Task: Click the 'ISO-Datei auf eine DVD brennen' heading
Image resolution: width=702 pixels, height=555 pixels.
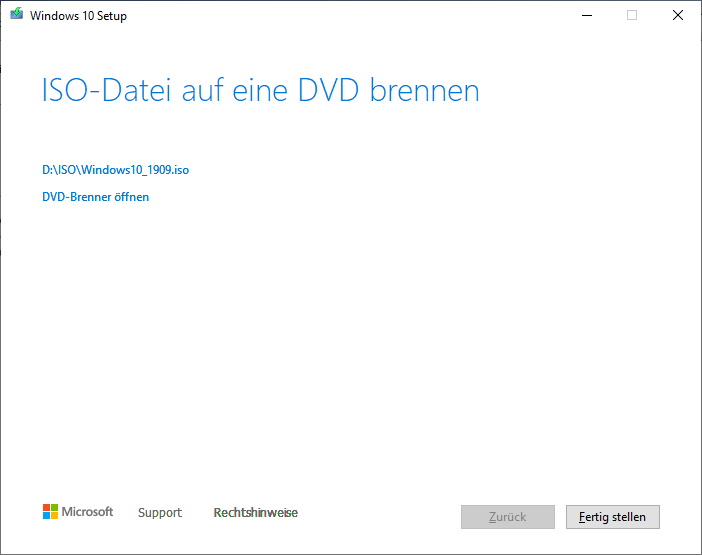Action: pos(261,90)
